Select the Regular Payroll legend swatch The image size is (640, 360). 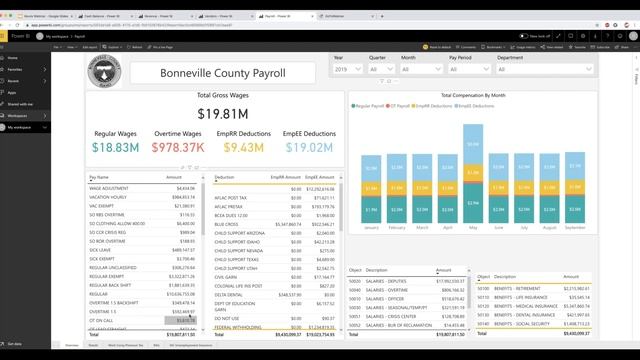[353, 106]
